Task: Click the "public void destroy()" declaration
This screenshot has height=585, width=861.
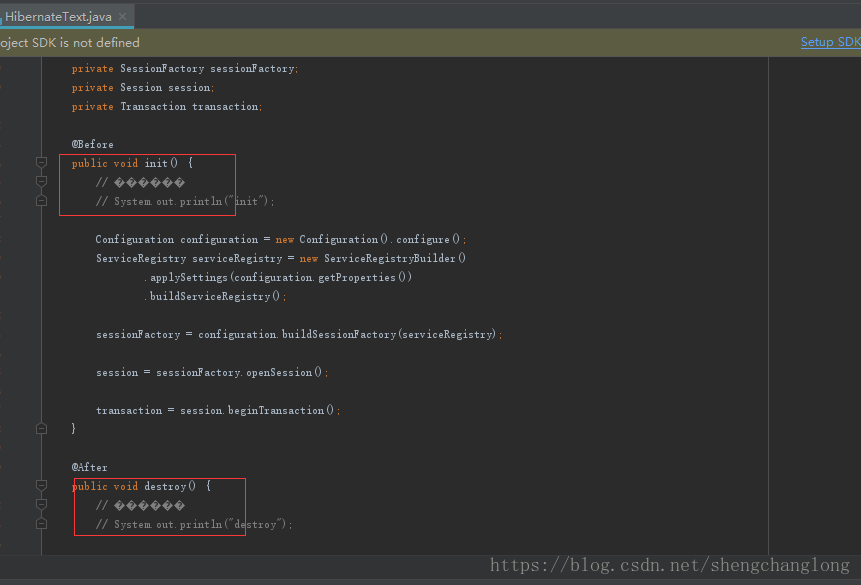Action: (141, 486)
